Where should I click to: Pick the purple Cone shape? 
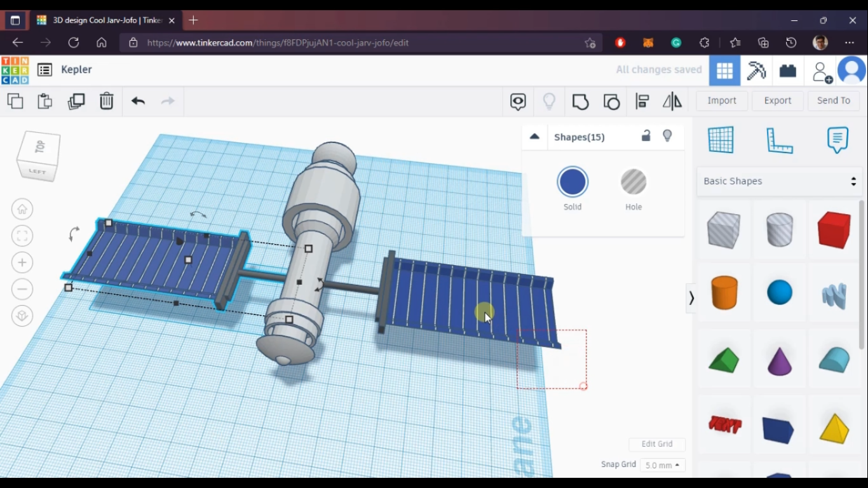[x=780, y=360]
